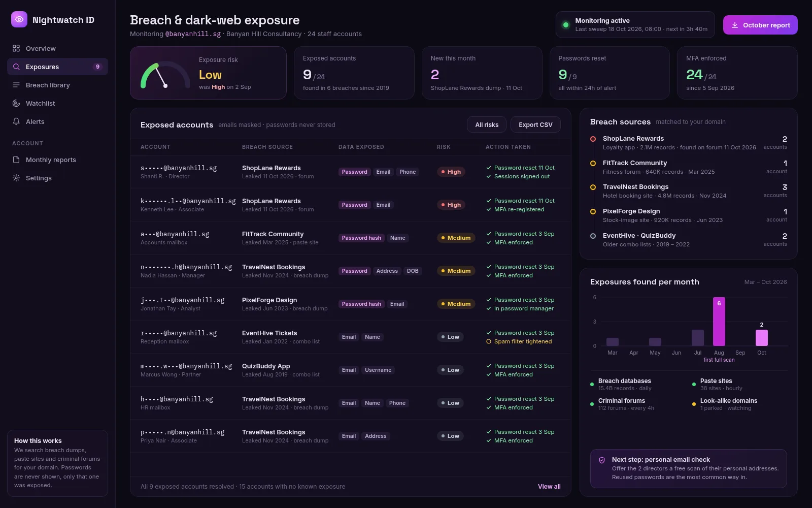
Task: Click the shield icon in Next step card
Action: (602, 460)
